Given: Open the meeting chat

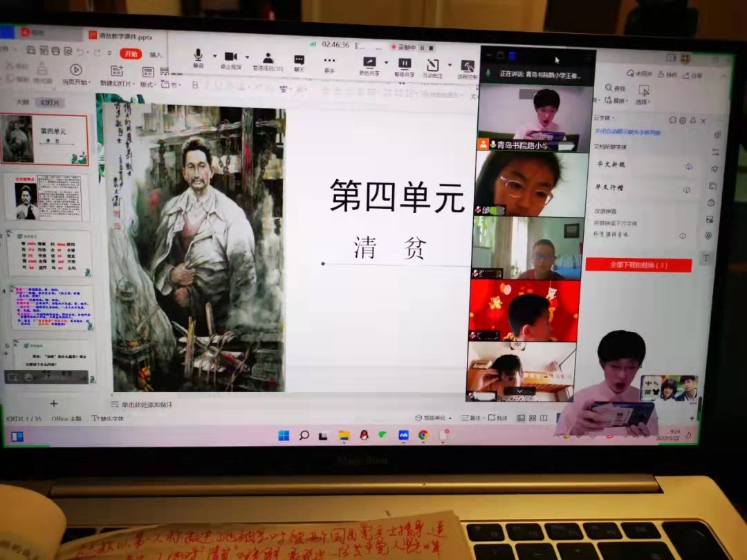Looking at the screenshot, I should [x=299, y=63].
